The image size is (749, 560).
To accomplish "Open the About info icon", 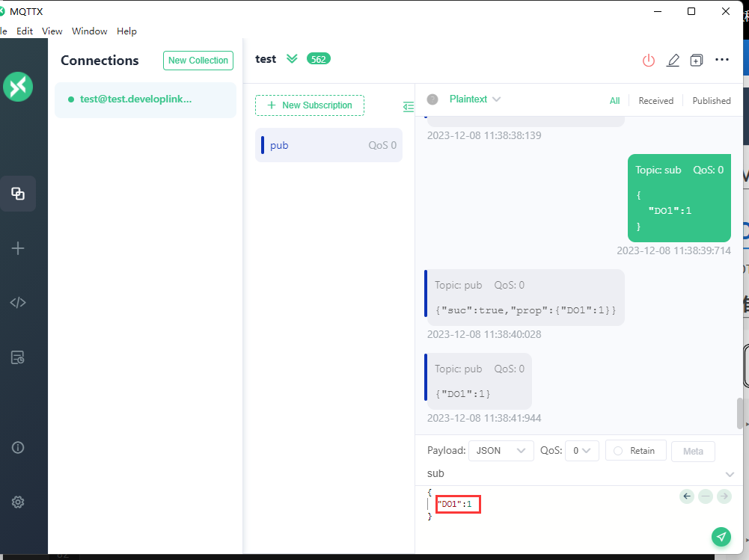I will pos(18,447).
